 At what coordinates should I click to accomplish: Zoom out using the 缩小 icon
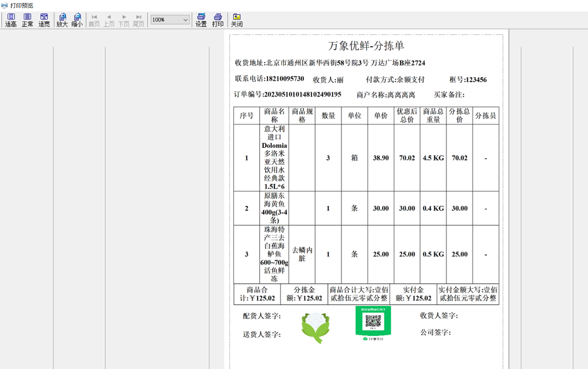(77, 20)
